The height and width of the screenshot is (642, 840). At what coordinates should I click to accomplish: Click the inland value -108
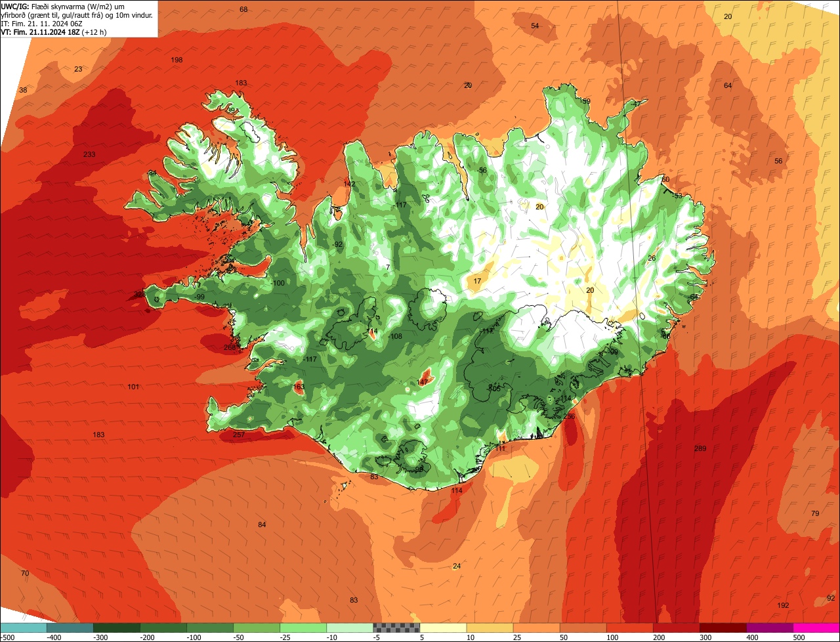[395, 336]
